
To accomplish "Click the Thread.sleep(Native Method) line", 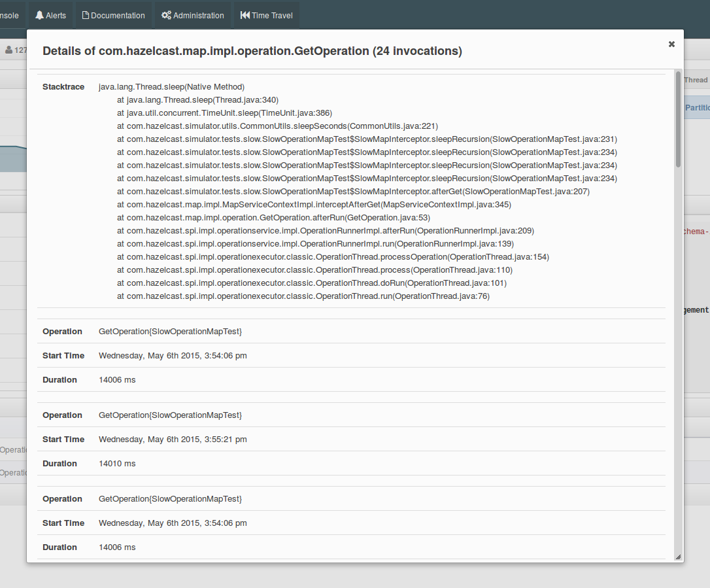I will tap(171, 87).
